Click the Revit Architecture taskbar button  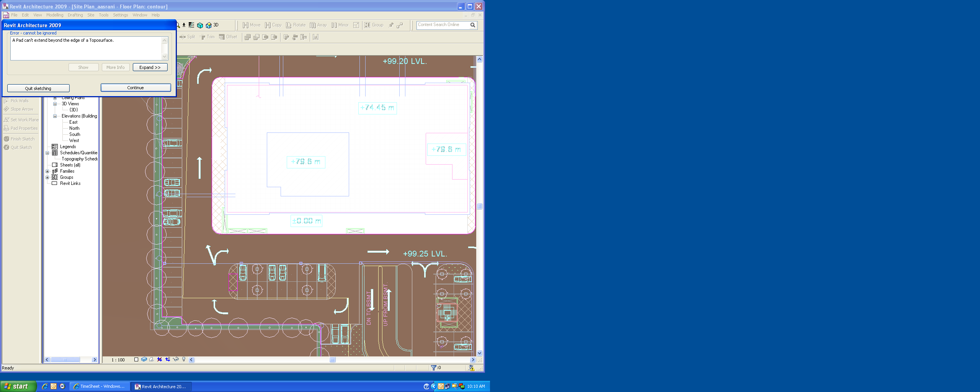[161, 387]
